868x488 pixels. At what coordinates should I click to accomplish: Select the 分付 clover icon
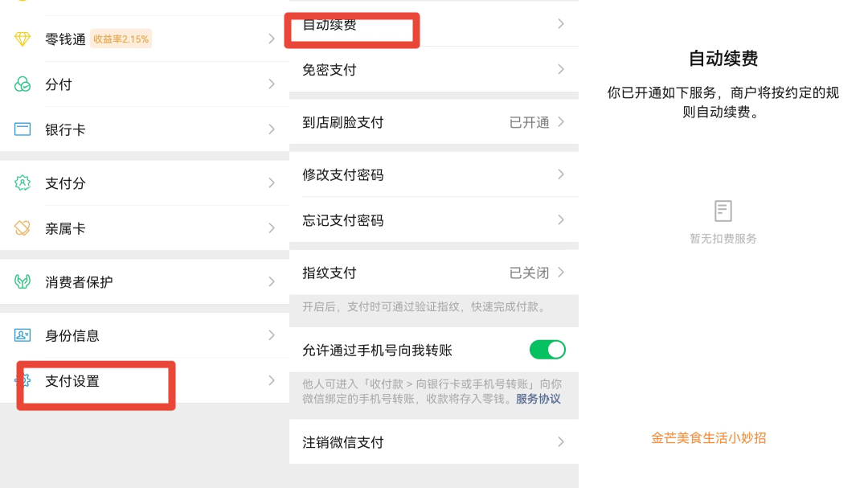(22, 84)
